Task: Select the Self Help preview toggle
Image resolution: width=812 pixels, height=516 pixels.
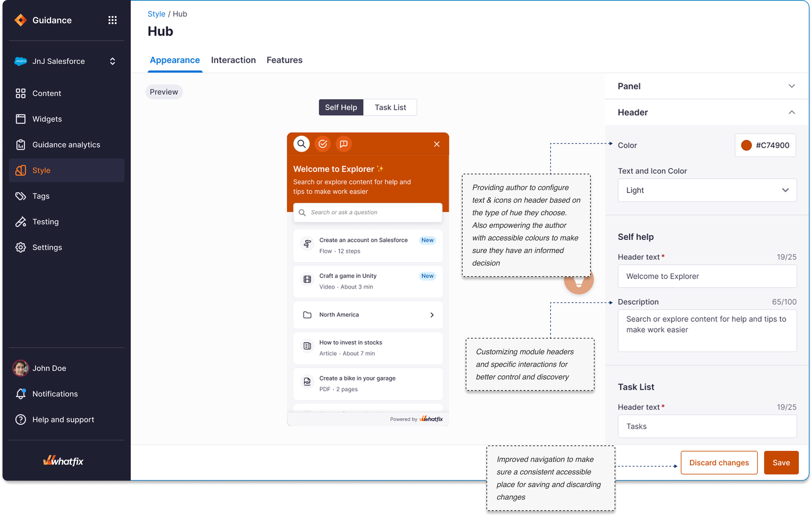Action: pyautogui.click(x=341, y=107)
